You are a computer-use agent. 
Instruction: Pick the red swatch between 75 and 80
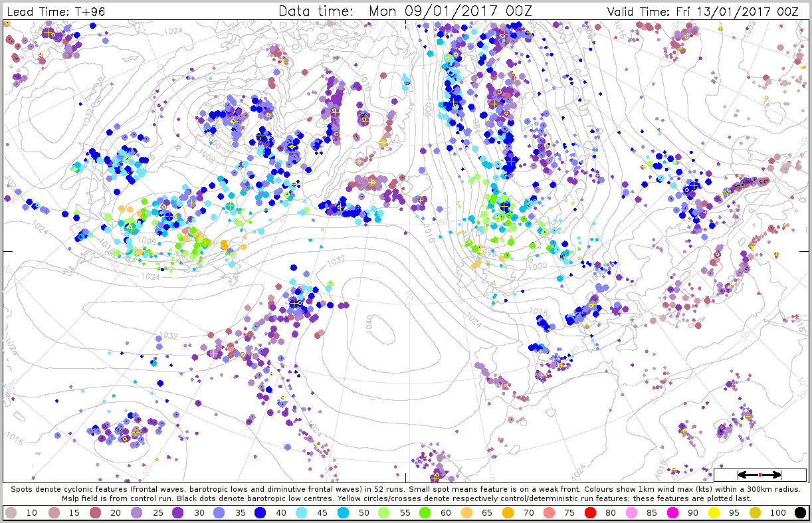[x=591, y=512]
